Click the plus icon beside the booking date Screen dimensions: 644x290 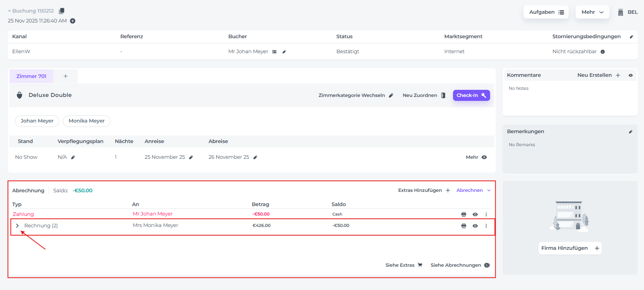[x=73, y=21]
